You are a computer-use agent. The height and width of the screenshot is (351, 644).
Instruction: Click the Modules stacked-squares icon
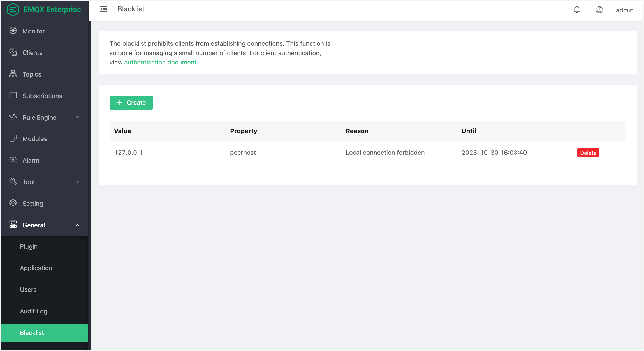click(x=13, y=138)
